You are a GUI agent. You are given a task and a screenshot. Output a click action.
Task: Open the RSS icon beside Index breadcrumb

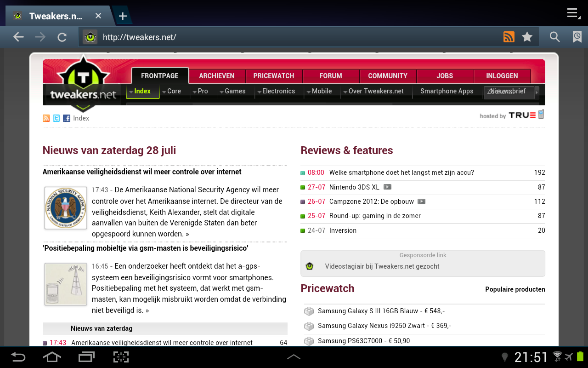[46, 118]
